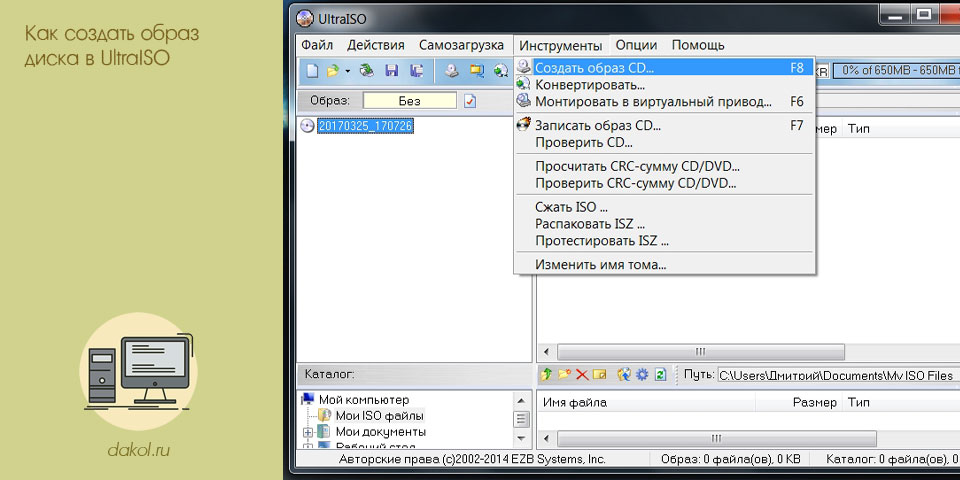Viewport: 960px width, 480px height.
Task: Choose Конвертировать... from the menu
Action: [664, 85]
